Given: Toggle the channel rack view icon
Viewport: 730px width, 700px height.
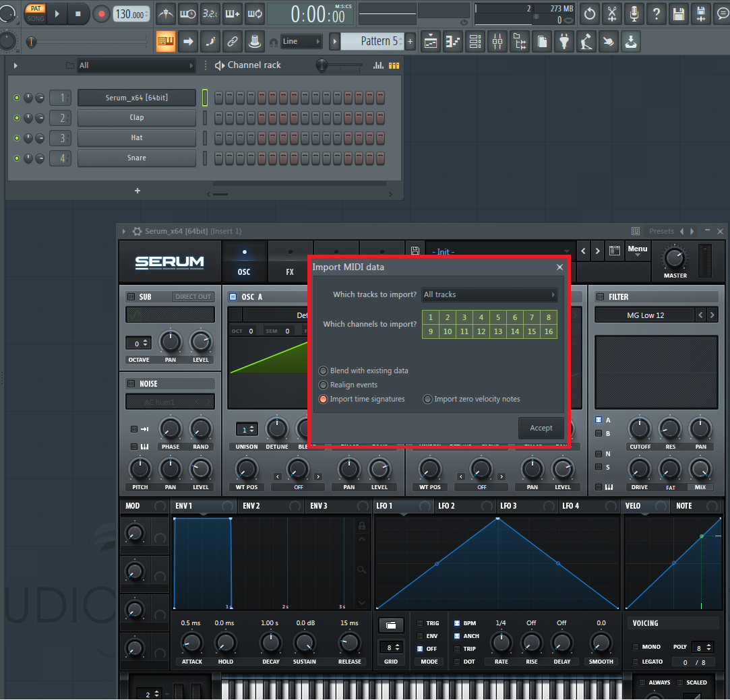Looking at the screenshot, I should click(475, 42).
